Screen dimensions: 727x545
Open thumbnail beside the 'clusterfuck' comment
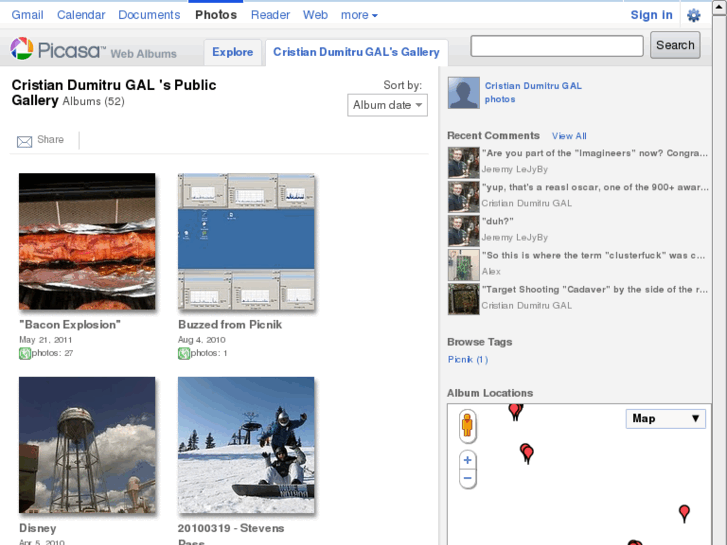[464, 265]
